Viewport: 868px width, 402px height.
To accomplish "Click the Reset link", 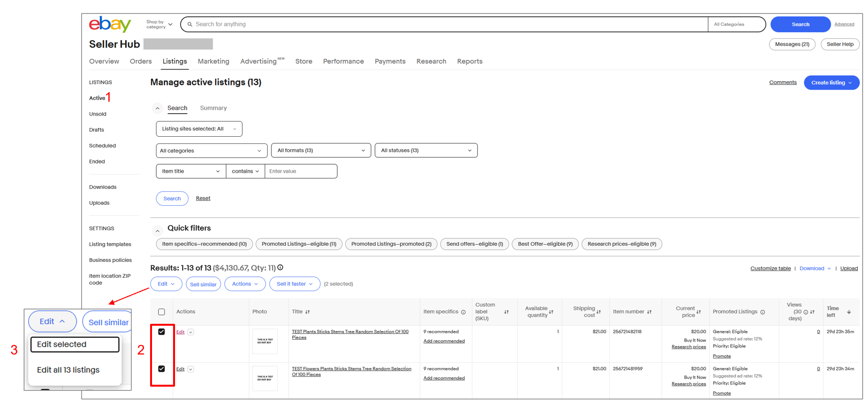I will tap(203, 198).
